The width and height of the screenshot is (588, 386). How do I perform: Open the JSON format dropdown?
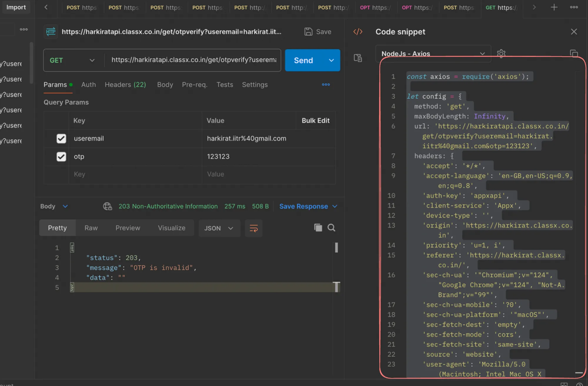point(219,228)
